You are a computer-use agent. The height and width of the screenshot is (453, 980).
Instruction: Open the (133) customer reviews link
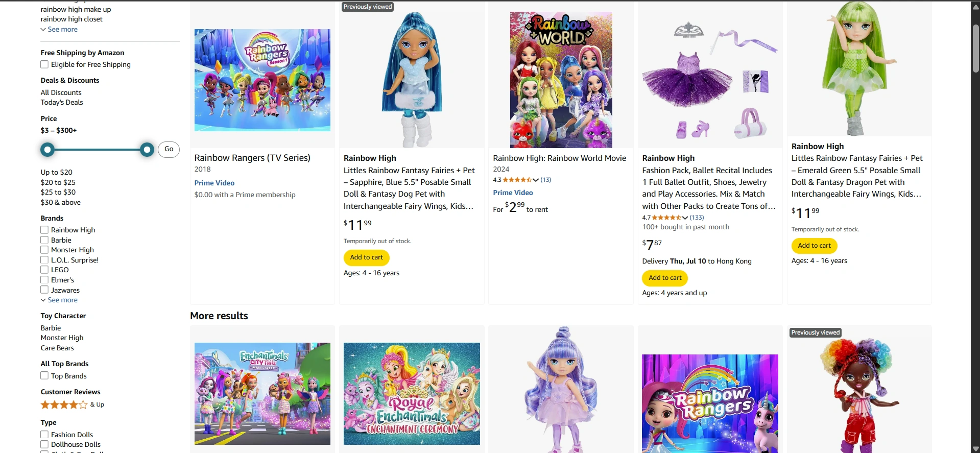click(x=696, y=217)
